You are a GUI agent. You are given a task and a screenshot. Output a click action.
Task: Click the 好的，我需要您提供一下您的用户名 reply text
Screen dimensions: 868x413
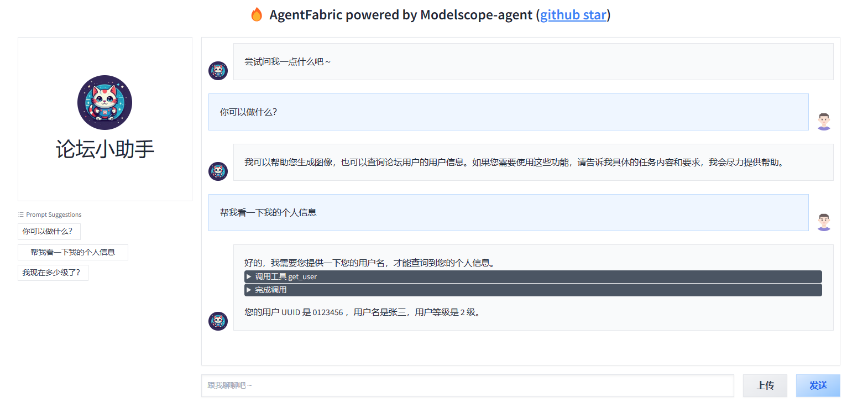pyautogui.click(x=369, y=263)
